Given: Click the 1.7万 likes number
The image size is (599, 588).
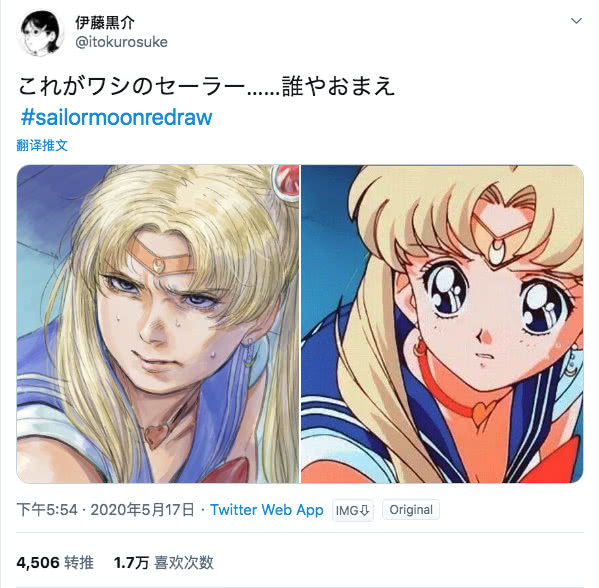Looking at the screenshot, I should [x=131, y=563].
